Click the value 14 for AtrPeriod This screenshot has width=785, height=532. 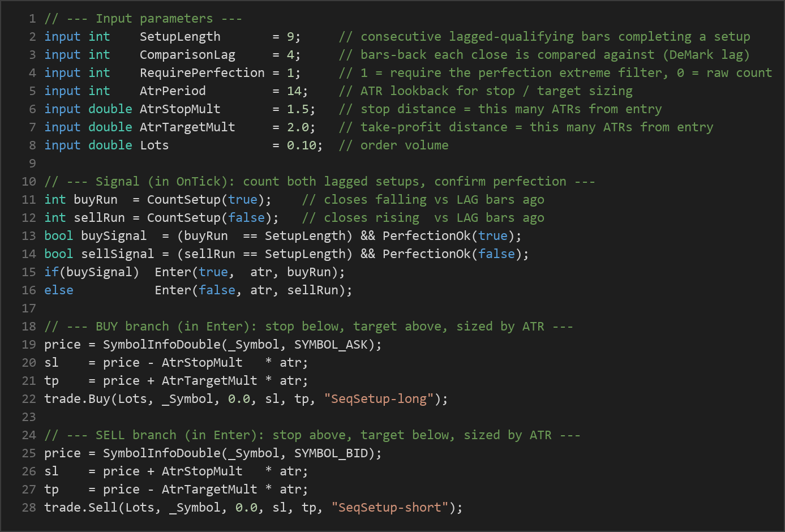(x=294, y=91)
